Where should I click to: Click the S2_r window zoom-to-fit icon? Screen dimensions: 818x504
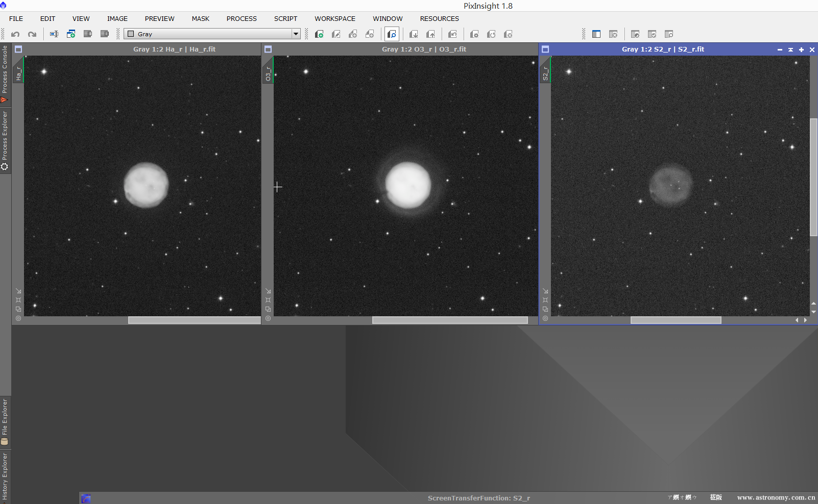coord(545,300)
